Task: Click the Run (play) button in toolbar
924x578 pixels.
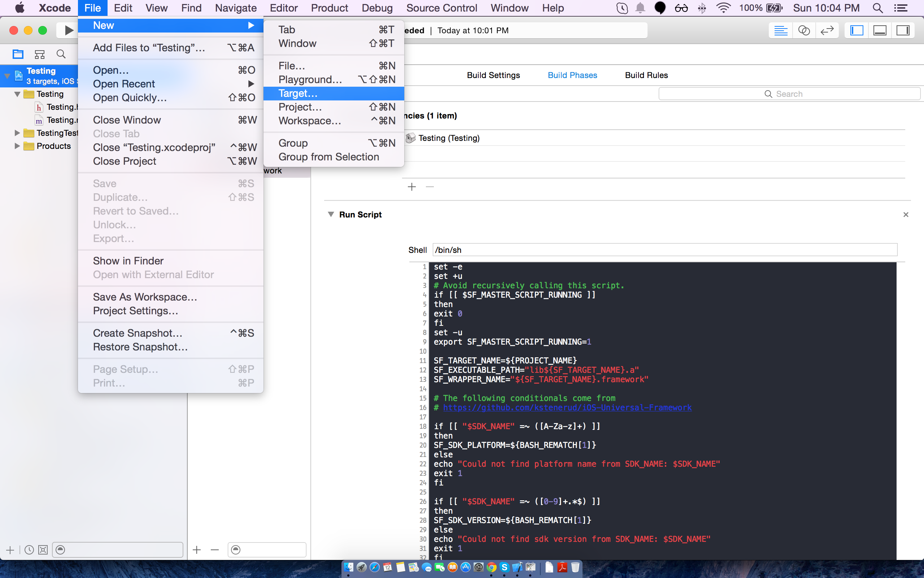Action: tap(69, 30)
